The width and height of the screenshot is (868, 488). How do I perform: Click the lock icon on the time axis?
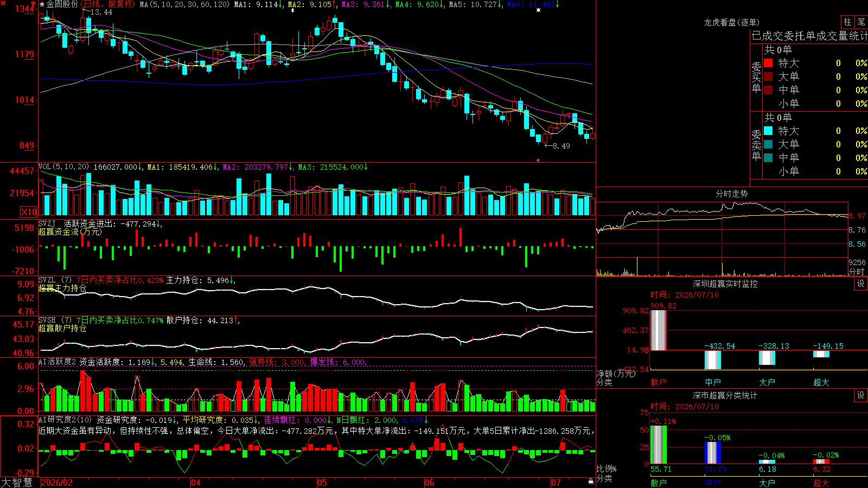pyautogui.click(x=591, y=481)
